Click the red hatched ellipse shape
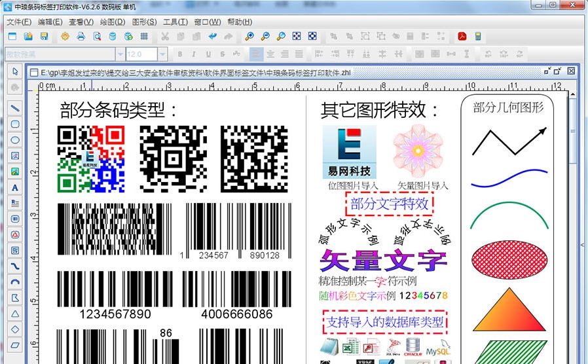This screenshot has width=588, height=364. (507, 256)
